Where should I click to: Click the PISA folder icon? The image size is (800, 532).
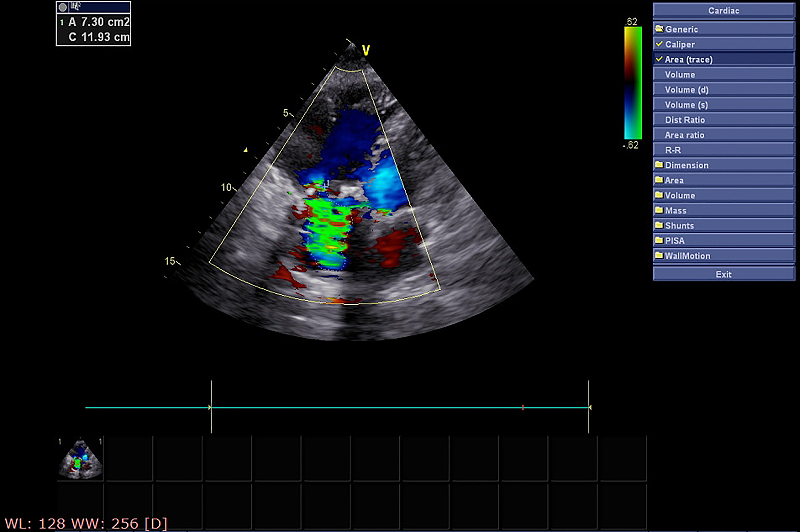click(659, 240)
